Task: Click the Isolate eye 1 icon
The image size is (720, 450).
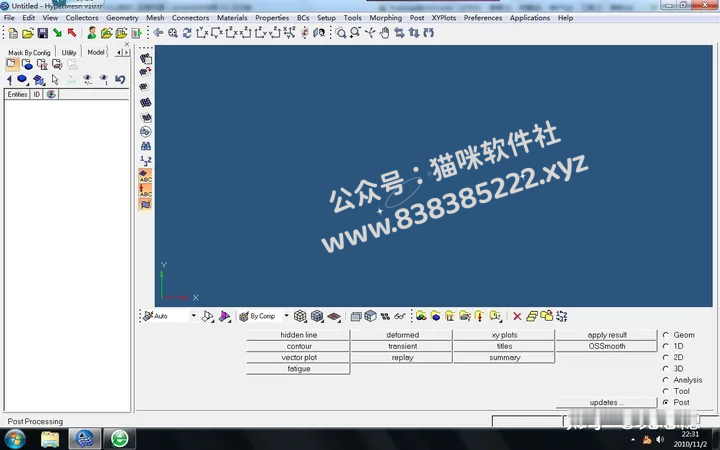Action: pos(104,79)
